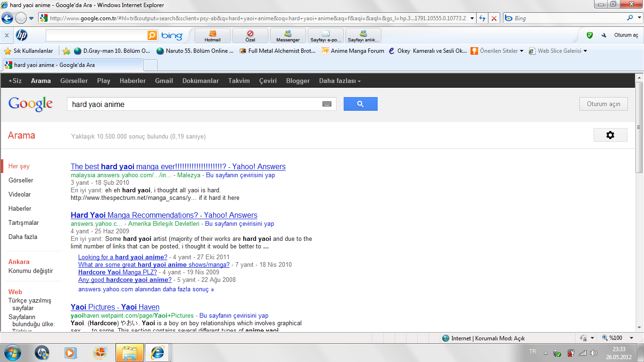Select the hard yaoi anime browser tab
This screenshot has height=362, width=644.
tap(72, 65)
